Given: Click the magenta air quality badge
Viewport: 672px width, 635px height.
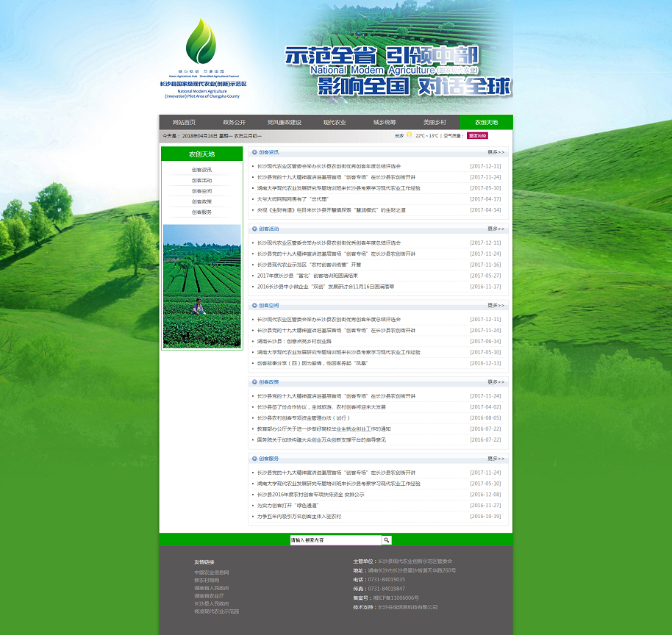Looking at the screenshot, I should click(x=477, y=135).
